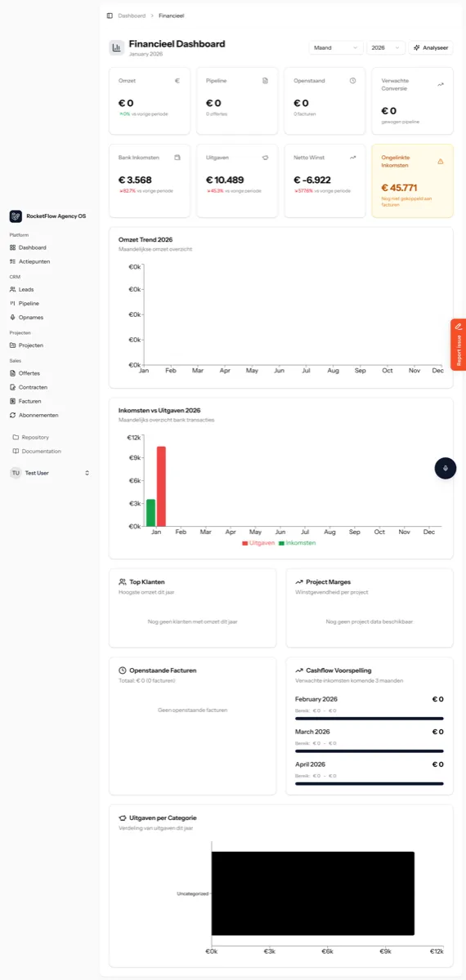Click the Dashboard breadcrumb link
Image resolution: width=466 pixels, height=980 pixels.
[x=132, y=16]
